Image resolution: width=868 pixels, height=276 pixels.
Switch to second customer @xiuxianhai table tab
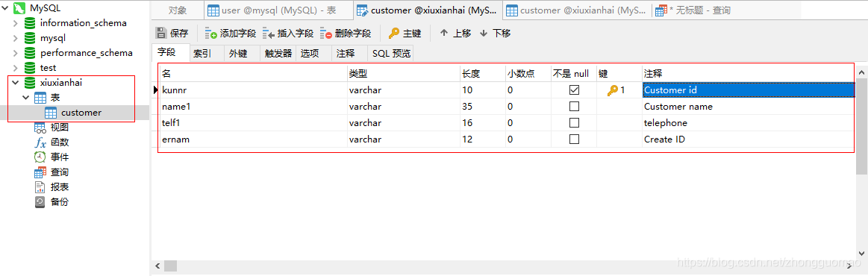(578, 10)
